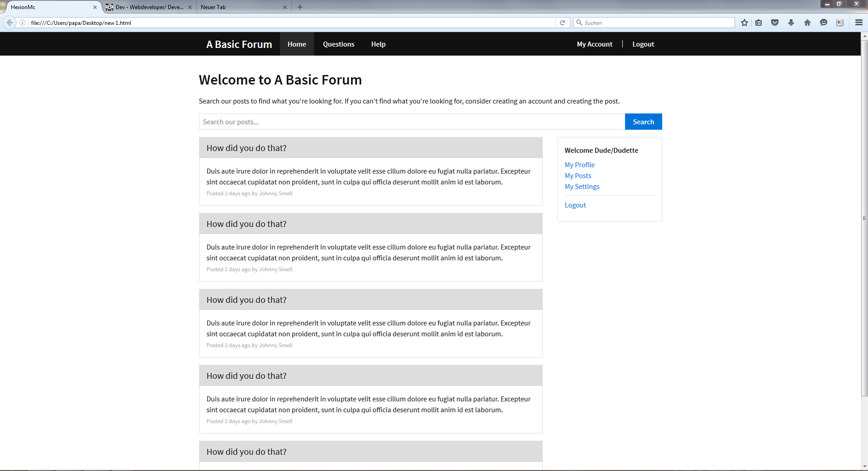Click the browser URL address field
The width and height of the screenshot is (868, 471).
click(x=292, y=23)
